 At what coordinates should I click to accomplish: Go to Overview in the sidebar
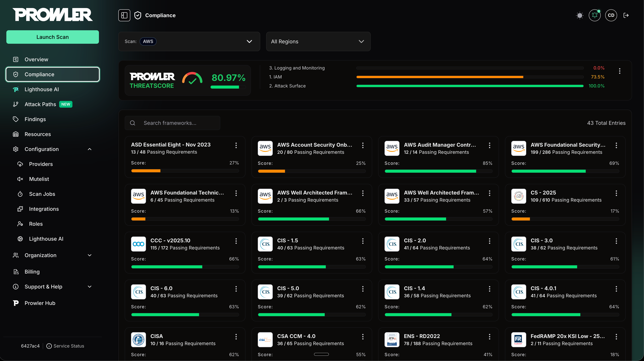[52, 59]
